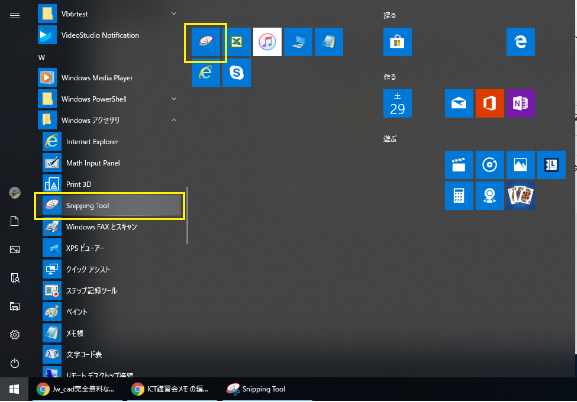This screenshot has width=577, height=402.
Task: Click the user account avatar
Action: pos(15,193)
